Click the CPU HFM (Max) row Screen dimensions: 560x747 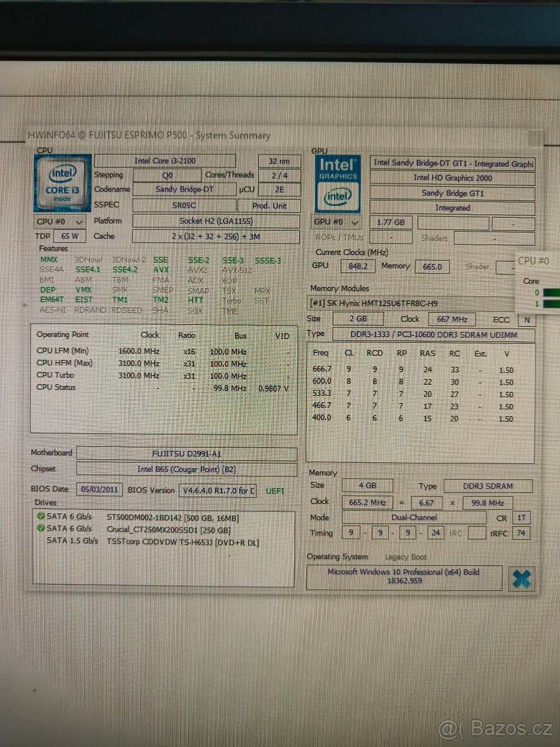pyautogui.click(x=163, y=364)
